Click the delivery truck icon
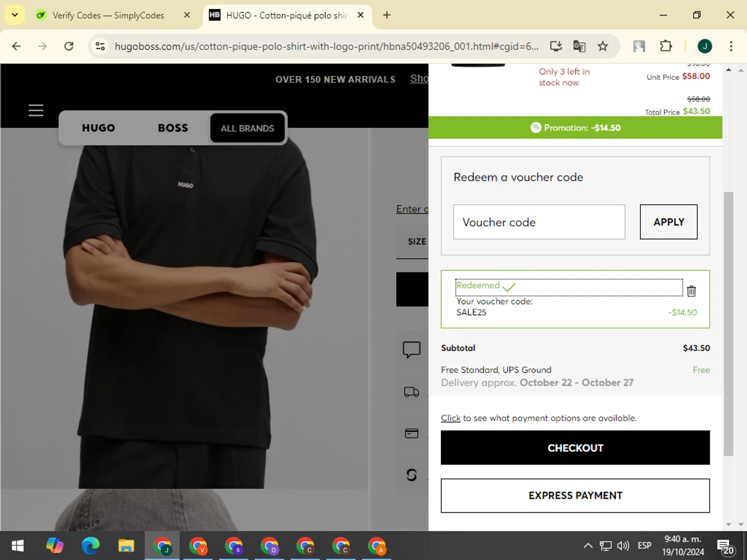Viewport: 747px width, 560px height. coord(411,392)
